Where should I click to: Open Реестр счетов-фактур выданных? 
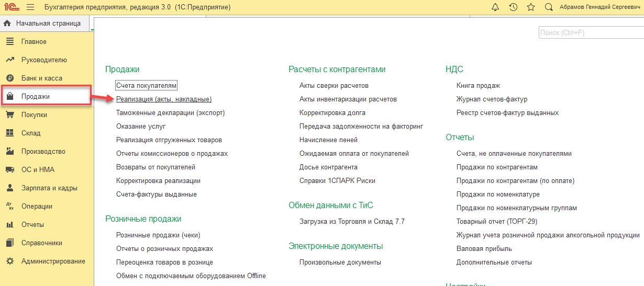[507, 112]
